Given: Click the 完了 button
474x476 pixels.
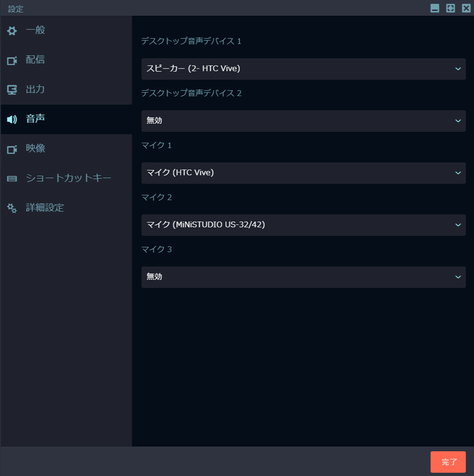Looking at the screenshot, I should [448, 462].
